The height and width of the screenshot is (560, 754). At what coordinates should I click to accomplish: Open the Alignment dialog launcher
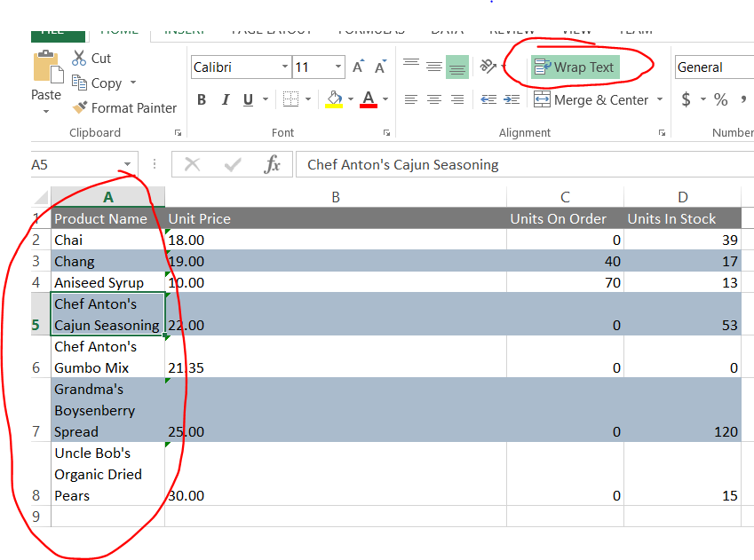(661, 131)
